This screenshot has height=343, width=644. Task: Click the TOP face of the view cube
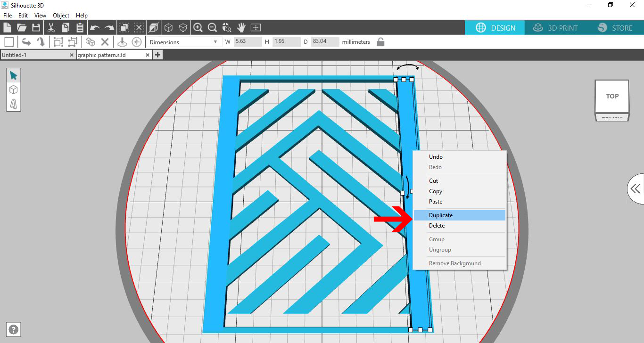pyautogui.click(x=612, y=96)
